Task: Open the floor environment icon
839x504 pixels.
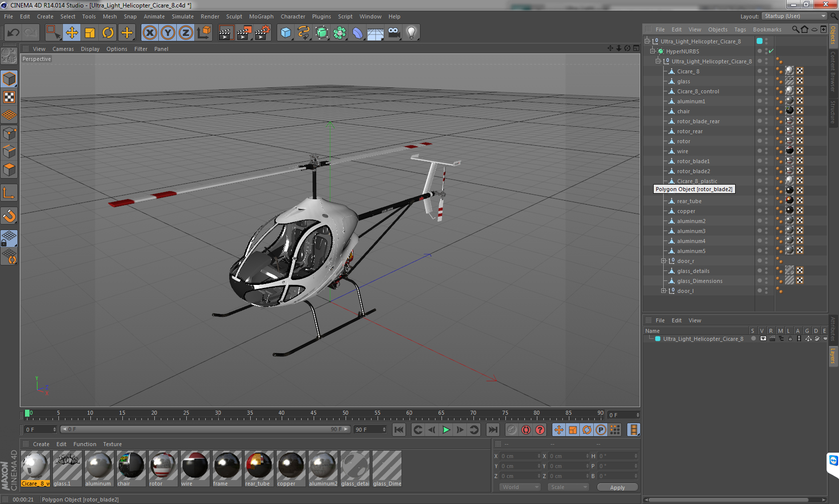Action: (x=376, y=33)
